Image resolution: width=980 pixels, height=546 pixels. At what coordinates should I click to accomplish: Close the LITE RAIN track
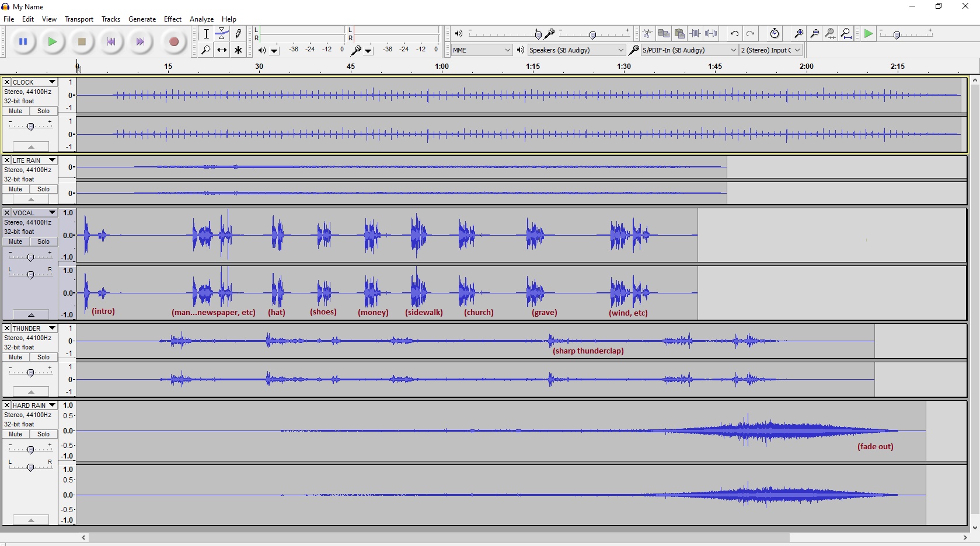click(x=7, y=160)
